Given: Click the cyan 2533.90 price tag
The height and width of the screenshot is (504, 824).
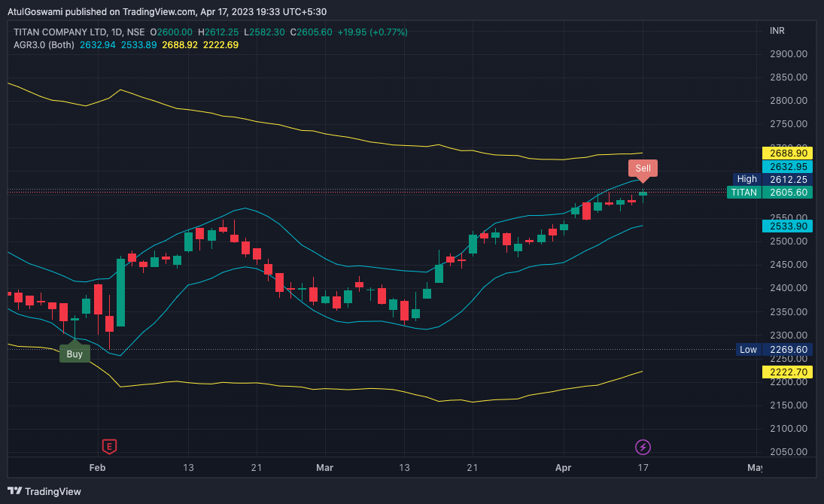Looking at the screenshot, I should point(787,226).
